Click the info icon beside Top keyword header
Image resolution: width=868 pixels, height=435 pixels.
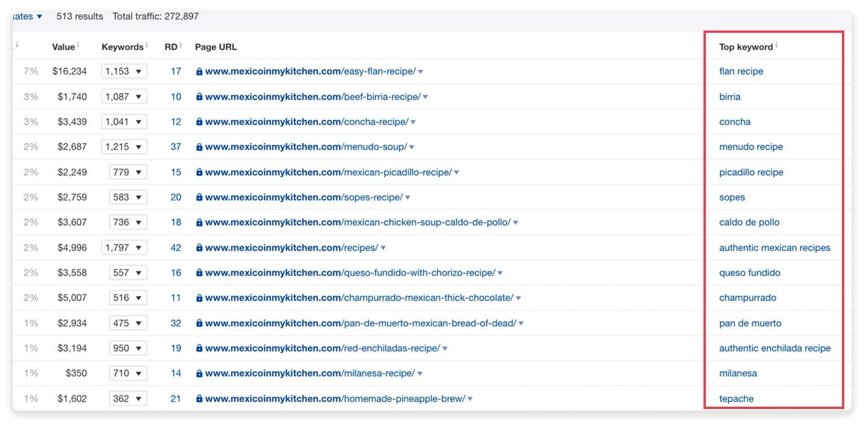pos(776,45)
